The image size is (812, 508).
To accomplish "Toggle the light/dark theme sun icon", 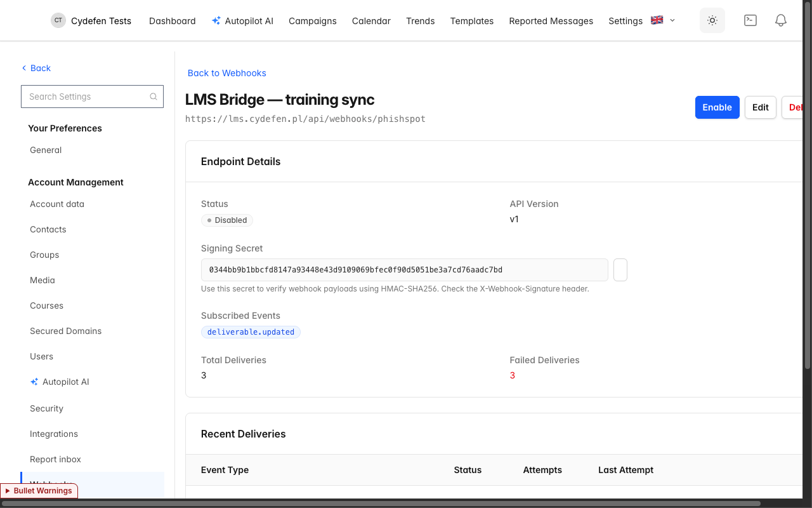I will tap(712, 20).
